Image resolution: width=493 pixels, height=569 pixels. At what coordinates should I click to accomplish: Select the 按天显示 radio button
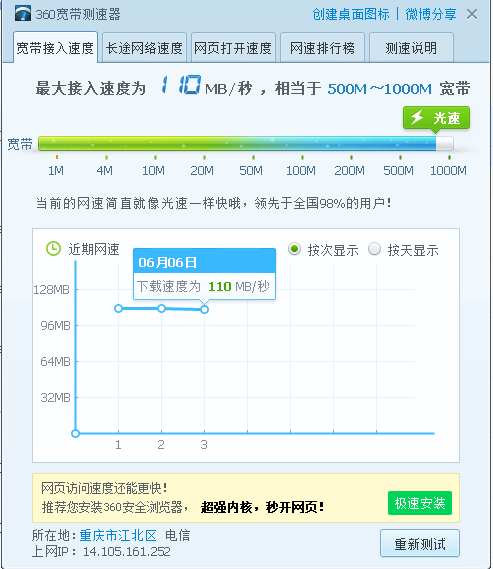click(374, 249)
